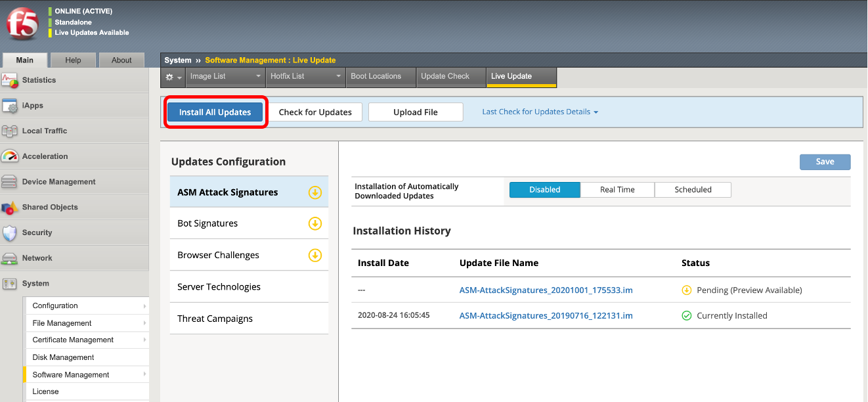Screen dimensions: 868x402
Task: Click download icon beside Bot Signatures
Action: tap(315, 223)
